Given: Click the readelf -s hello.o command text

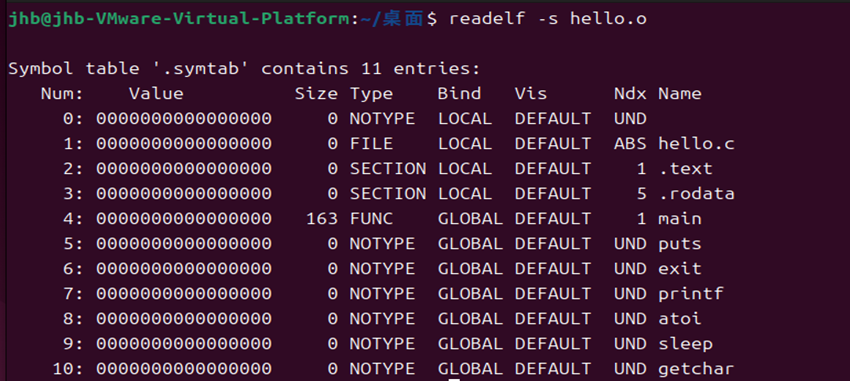Looking at the screenshot, I should pyautogui.click(x=548, y=19).
